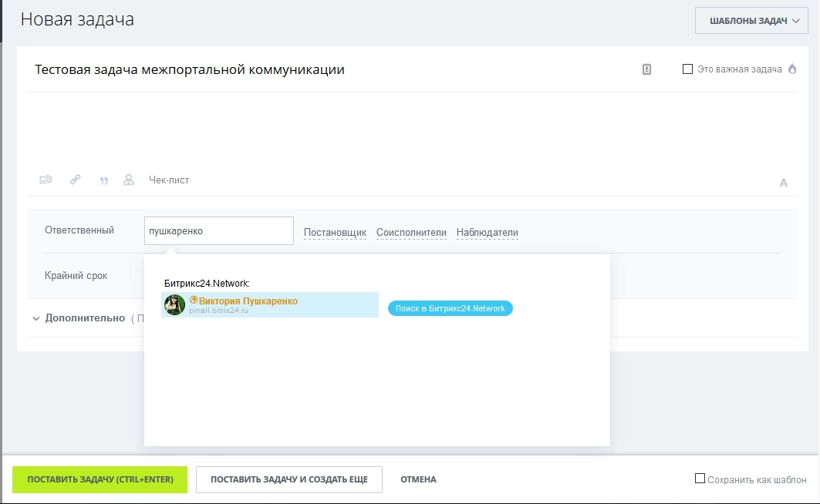Click 'Поиск в Битрикс24.Network' button

(450, 307)
